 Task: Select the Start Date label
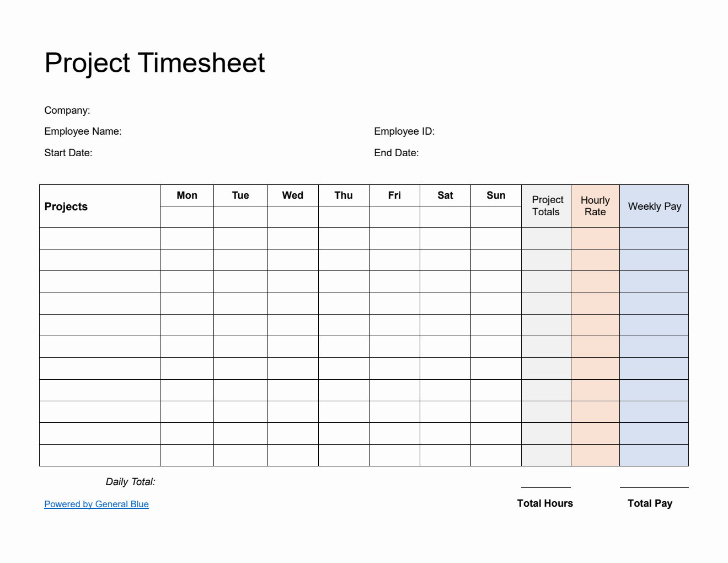68,153
